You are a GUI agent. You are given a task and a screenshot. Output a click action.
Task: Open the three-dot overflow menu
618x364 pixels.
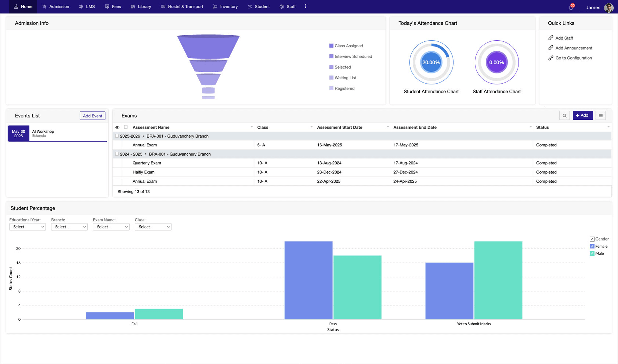305,6
